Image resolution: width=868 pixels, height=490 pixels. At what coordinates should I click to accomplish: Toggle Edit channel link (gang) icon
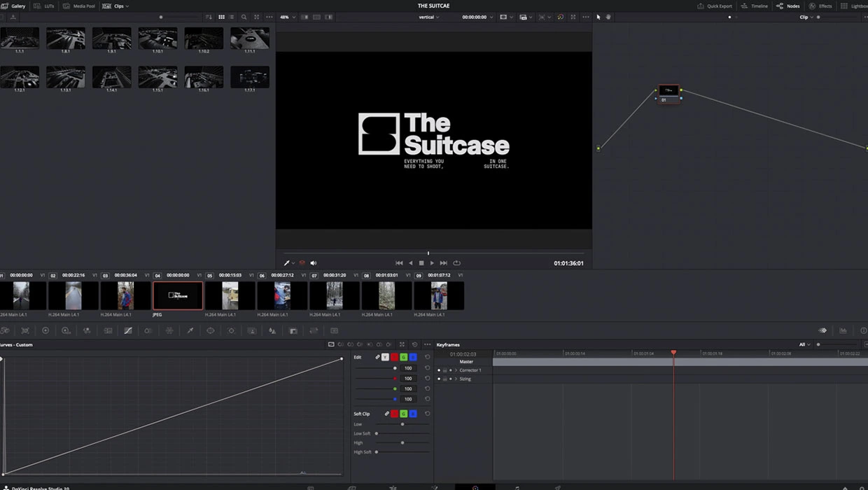tap(377, 357)
